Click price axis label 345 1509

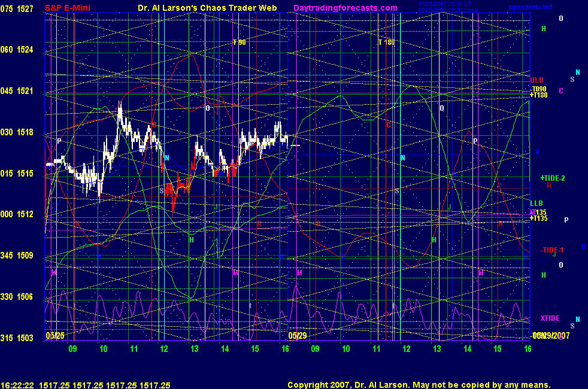(x=17, y=255)
